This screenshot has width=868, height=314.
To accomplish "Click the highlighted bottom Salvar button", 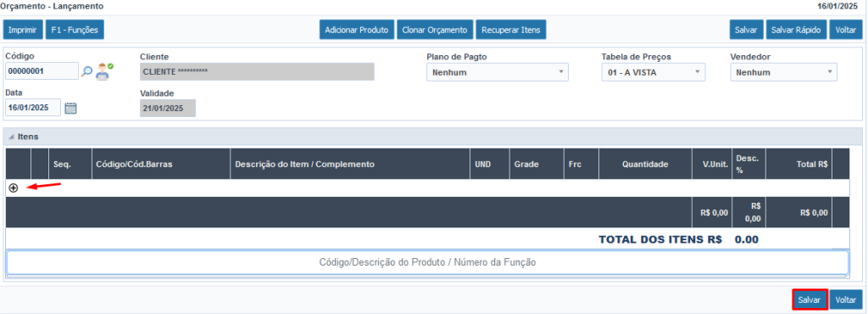I will (810, 300).
